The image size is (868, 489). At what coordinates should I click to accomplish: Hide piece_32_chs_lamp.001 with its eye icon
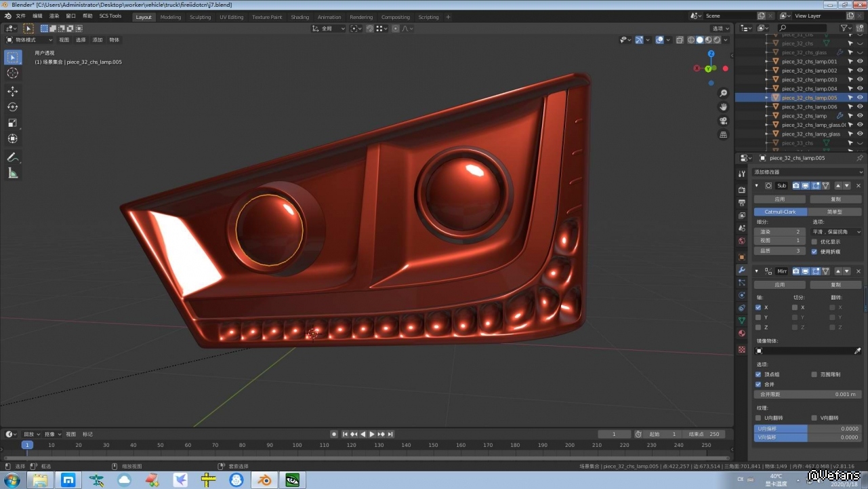click(860, 62)
